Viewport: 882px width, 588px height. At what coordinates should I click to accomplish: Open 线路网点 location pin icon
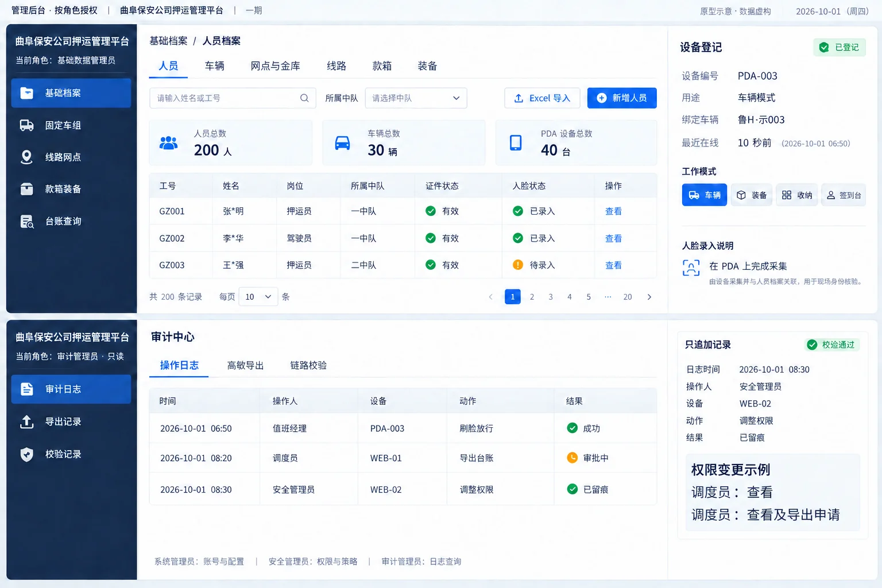click(26, 157)
